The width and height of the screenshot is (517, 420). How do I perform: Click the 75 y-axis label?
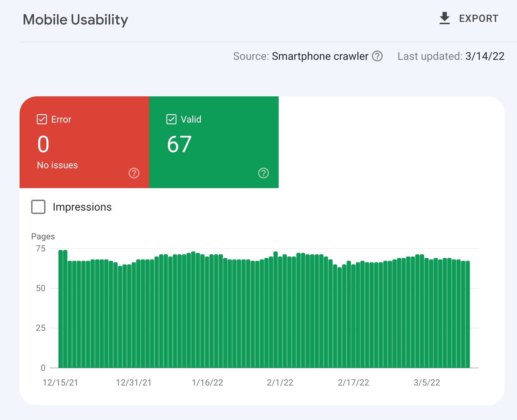(41, 249)
